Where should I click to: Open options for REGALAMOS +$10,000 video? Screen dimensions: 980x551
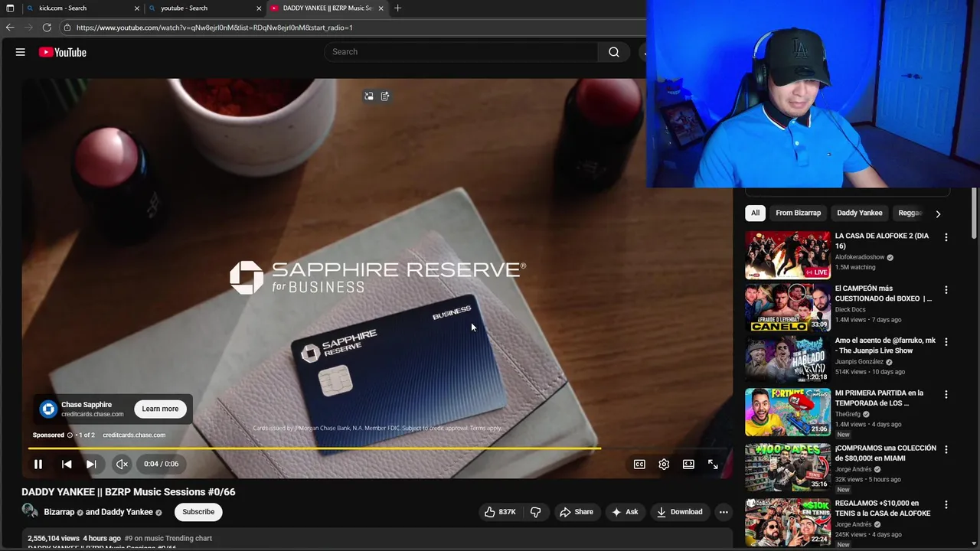[x=946, y=505]
